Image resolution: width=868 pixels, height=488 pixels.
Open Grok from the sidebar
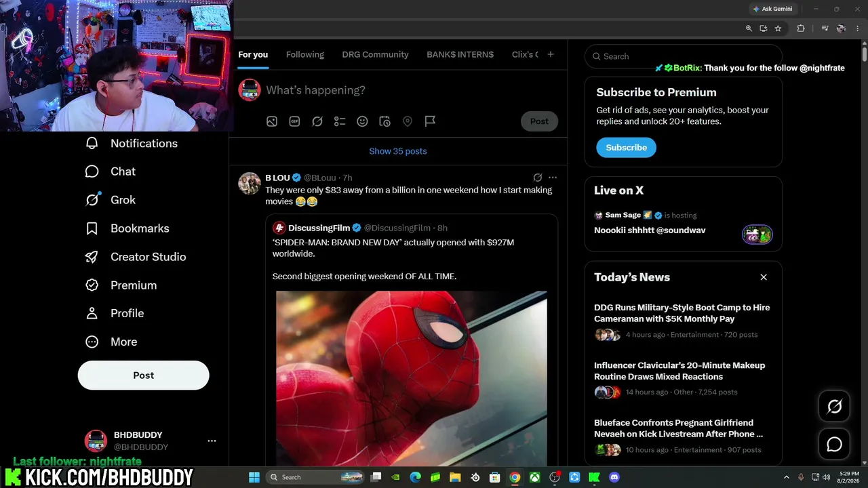110,200
